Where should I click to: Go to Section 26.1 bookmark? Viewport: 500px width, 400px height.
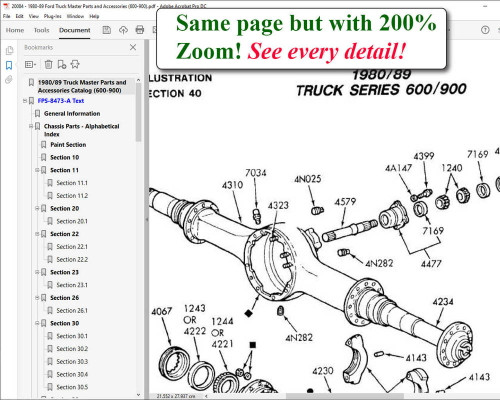pyautogui.click(x=72, y=311)
